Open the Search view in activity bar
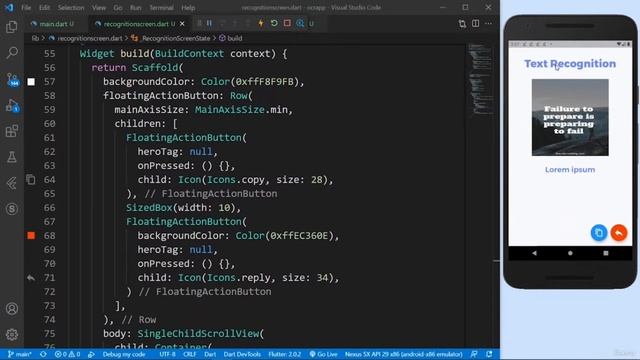The width and height of the screenshot is (640, 360). tap(12, 52)
